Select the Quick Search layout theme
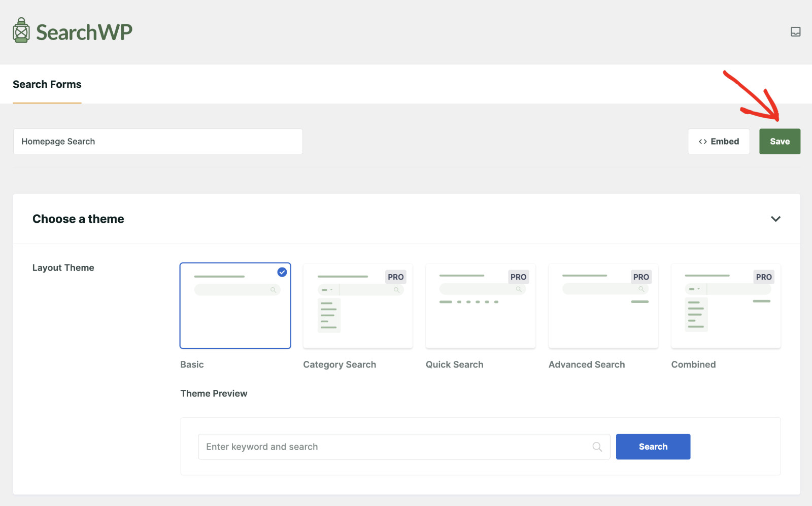The height and width of the screenshot is (506, 812). tap(480, 306)
